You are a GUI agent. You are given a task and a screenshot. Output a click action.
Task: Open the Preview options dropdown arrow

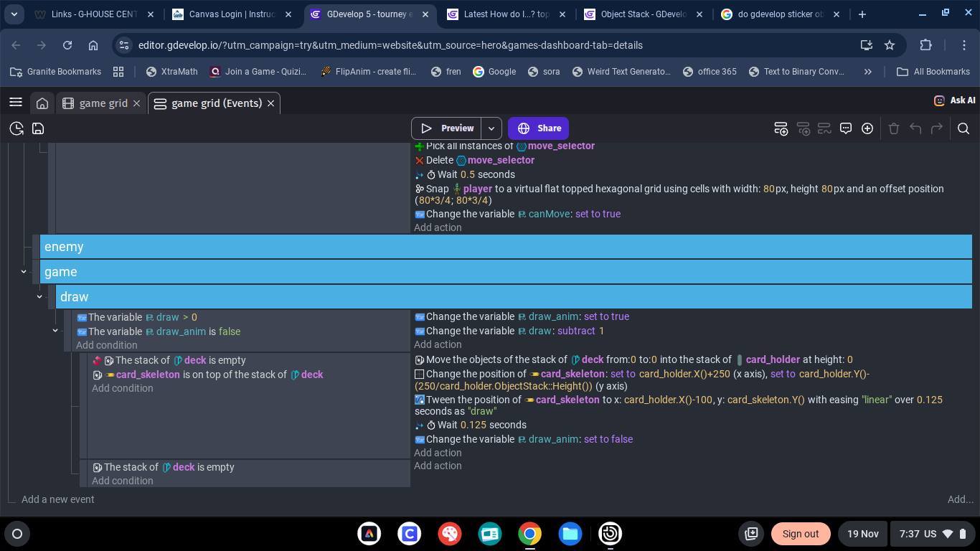(x=491, y=128)
